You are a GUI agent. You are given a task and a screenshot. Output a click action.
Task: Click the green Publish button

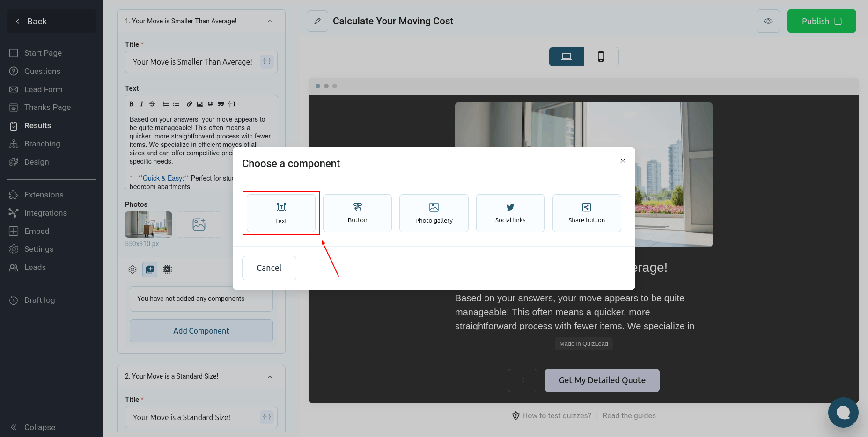pos(821,21)
